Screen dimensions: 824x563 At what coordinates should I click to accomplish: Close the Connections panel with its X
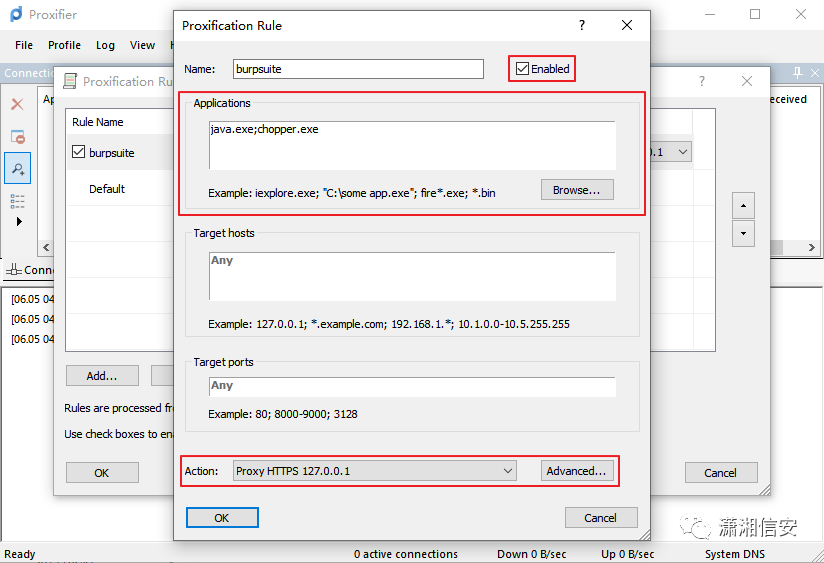[x=815, y=73]
